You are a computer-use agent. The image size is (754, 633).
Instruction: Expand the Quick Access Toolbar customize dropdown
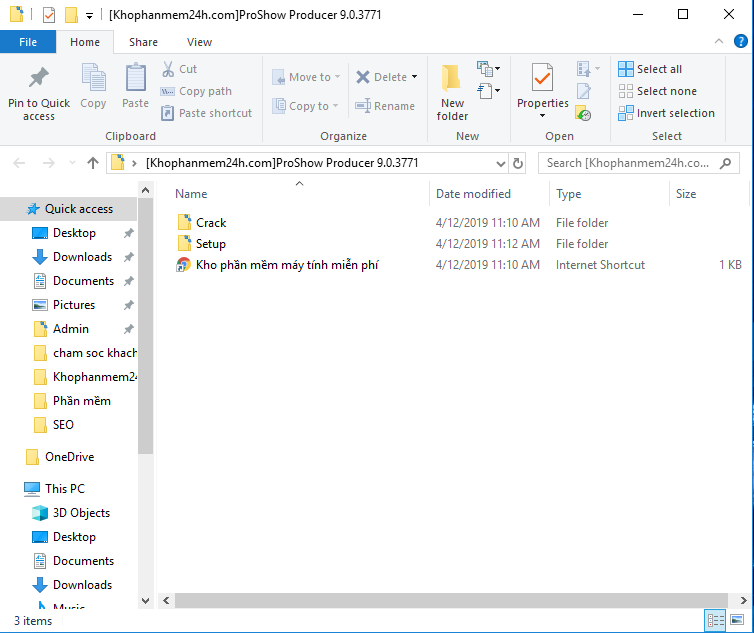[x=90, y=16]
